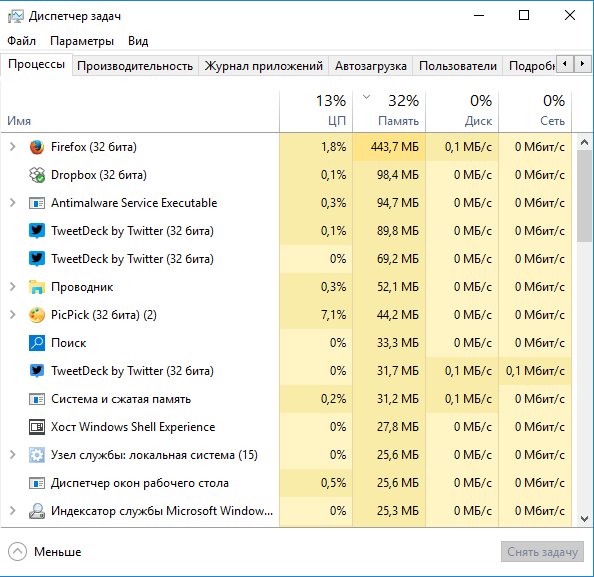Click the Система и сжатая память icon

(37, 399)
